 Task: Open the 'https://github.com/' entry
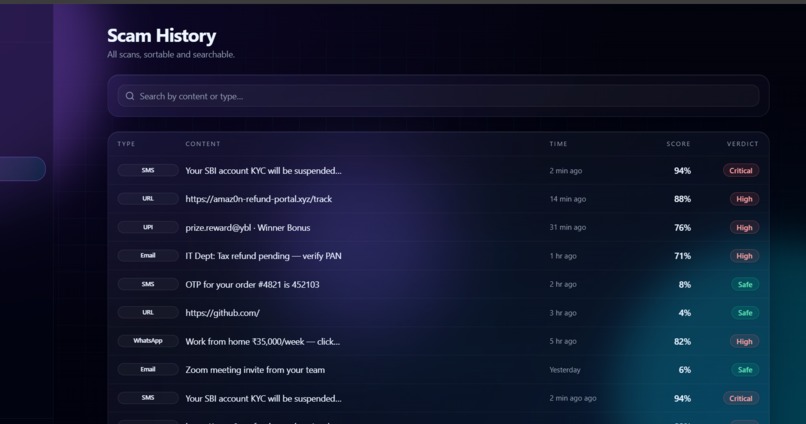coord(223,313)
